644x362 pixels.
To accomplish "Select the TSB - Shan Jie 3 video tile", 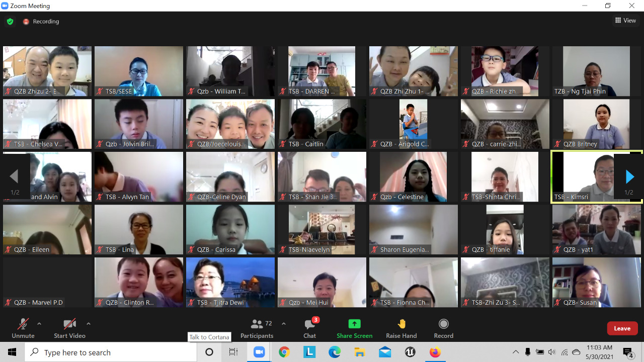I will 322,177.
